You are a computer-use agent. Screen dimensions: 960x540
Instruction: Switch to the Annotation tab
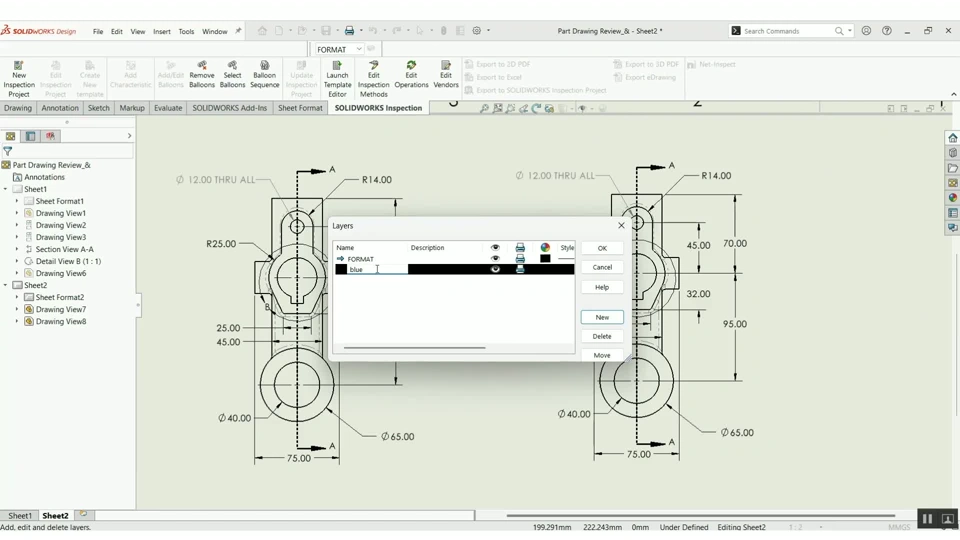pyautogui.click(x=60, y=108)
